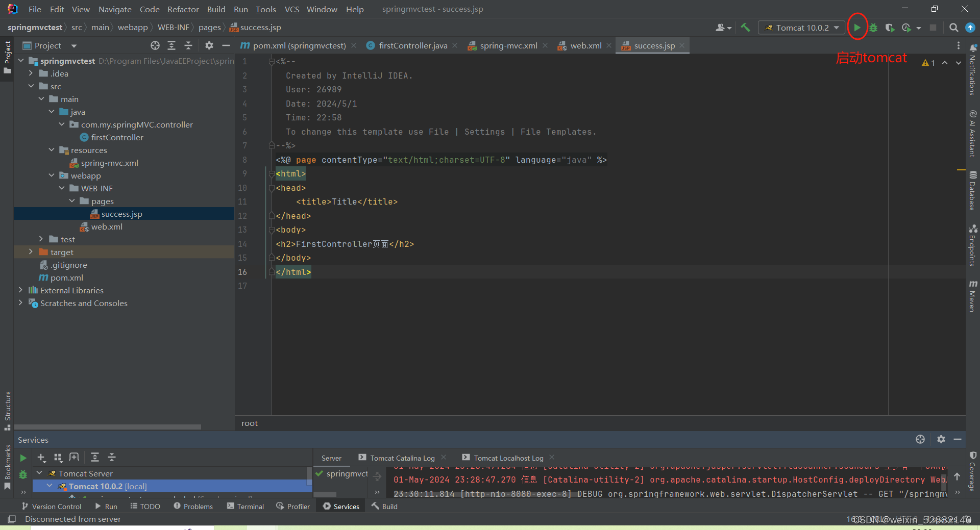Collapse the springmvctest root node
The width and height of the screenshot is (980, 530).
pyautogui.click(x=21, y=61)
